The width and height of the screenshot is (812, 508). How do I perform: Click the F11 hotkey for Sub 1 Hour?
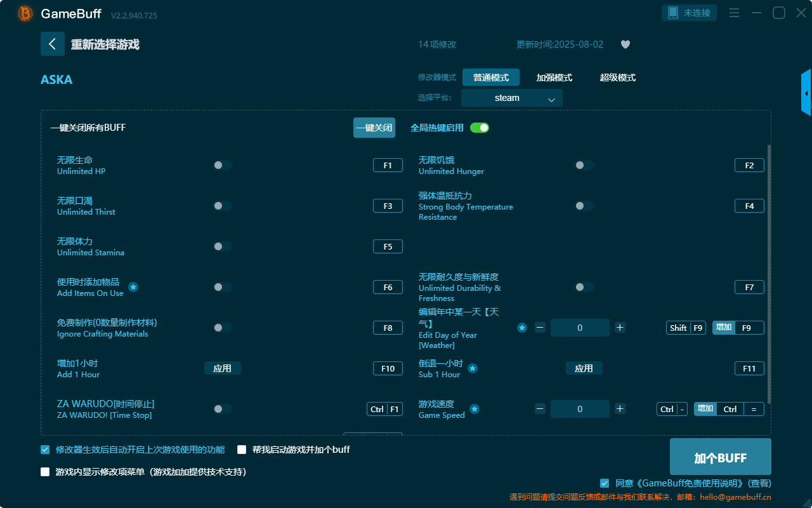[749, 368]
